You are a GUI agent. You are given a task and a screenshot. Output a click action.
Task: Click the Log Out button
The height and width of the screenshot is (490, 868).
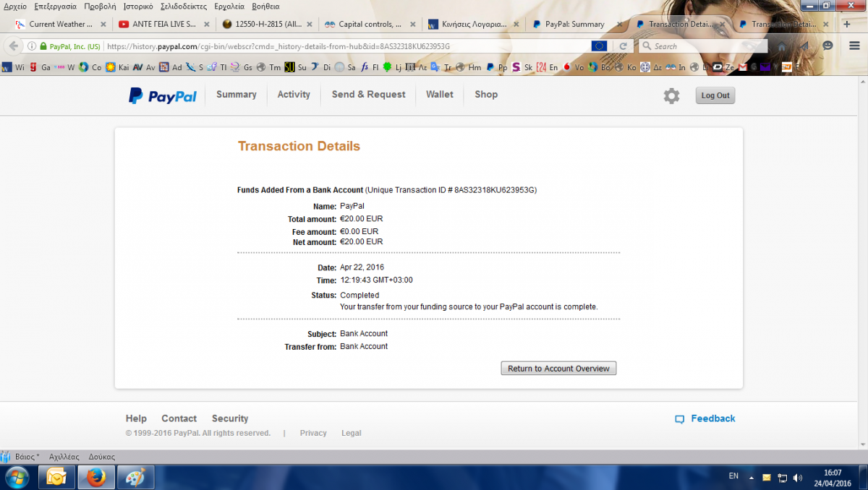715,95
